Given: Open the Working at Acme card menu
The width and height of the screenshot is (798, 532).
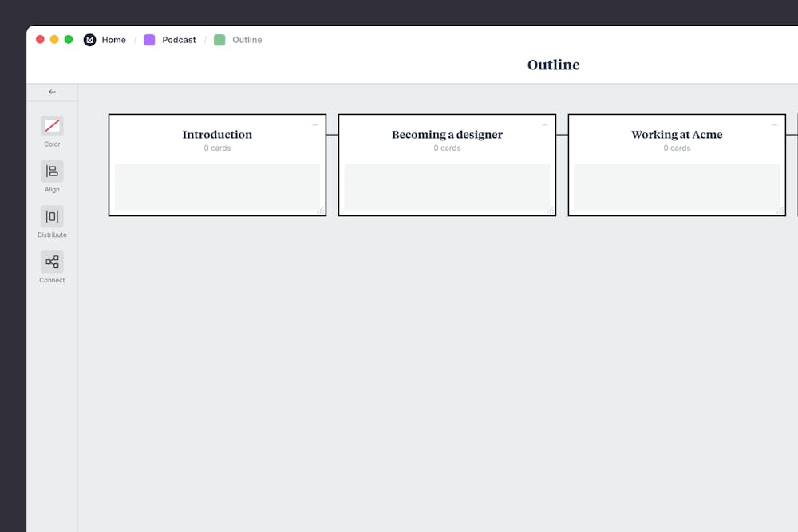Looking at the screenshot, I should pos(774,124).
